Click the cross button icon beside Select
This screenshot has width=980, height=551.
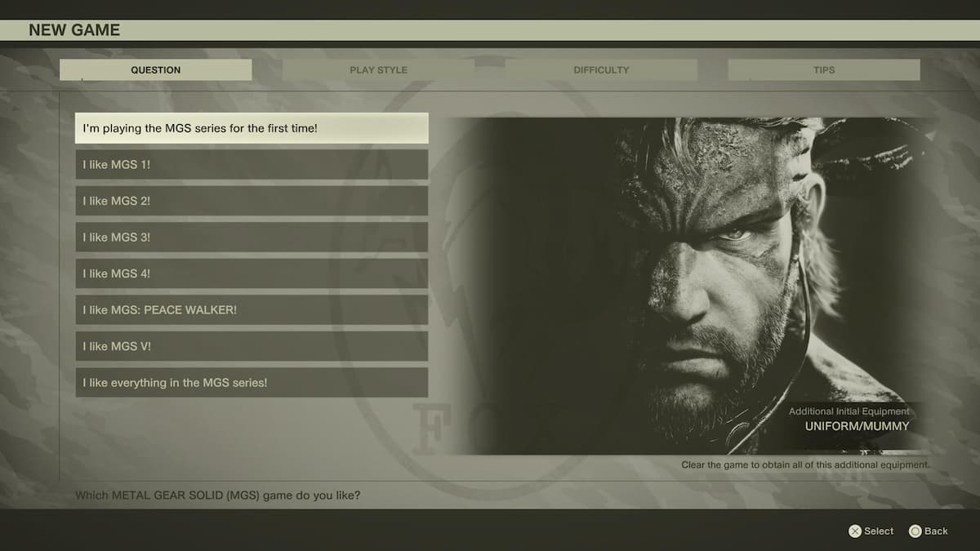[x=854, y=531]
